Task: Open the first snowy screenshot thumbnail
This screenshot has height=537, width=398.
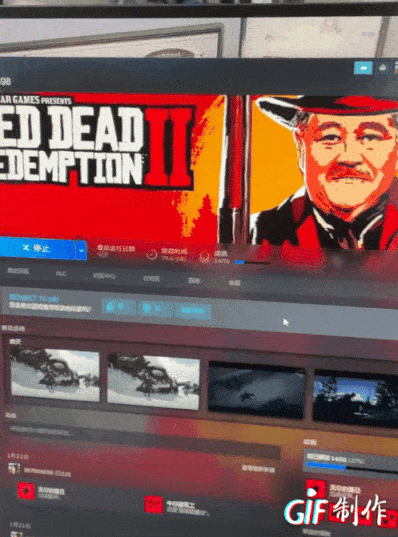Action: pyautogui.click(x=55, y=374)
